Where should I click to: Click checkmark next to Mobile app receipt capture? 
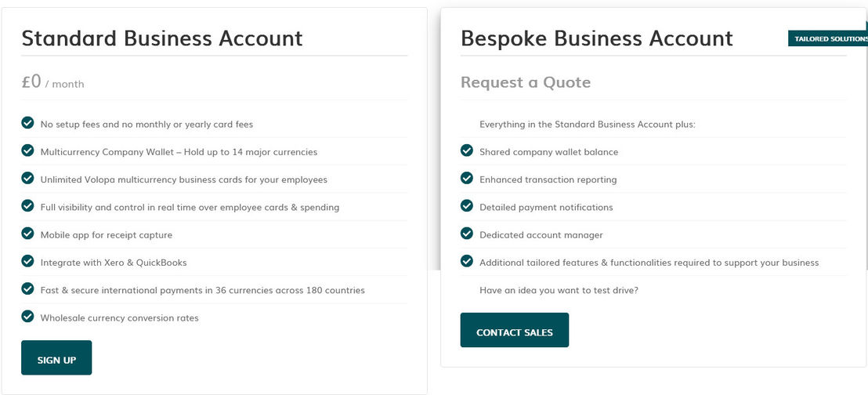(27, 234)
